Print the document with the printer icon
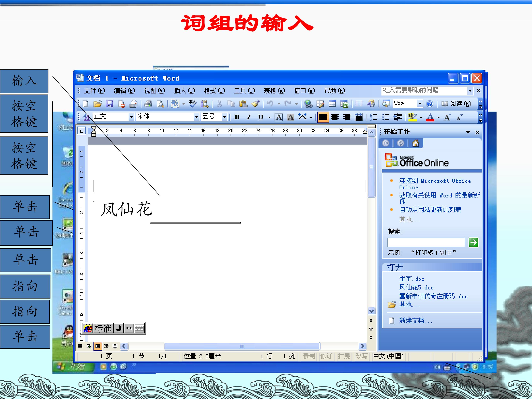The image size is (532, 399). point(148,104)
